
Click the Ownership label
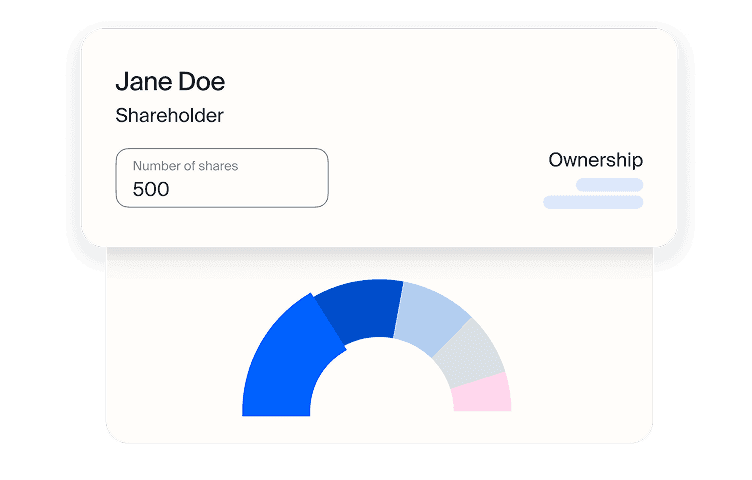(595, 160)
